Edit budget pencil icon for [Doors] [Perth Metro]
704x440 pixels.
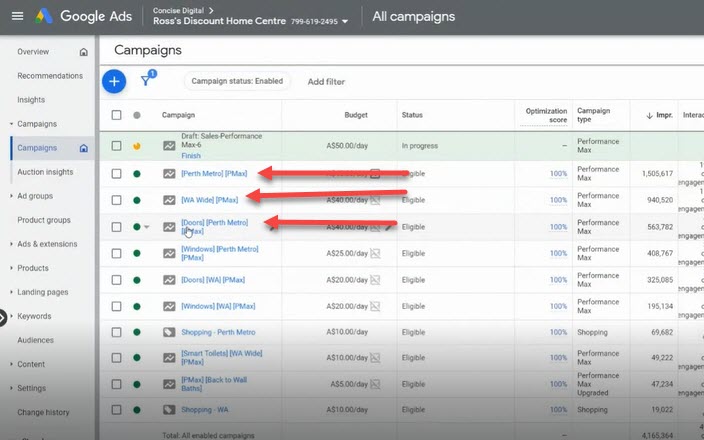[388, 227]
